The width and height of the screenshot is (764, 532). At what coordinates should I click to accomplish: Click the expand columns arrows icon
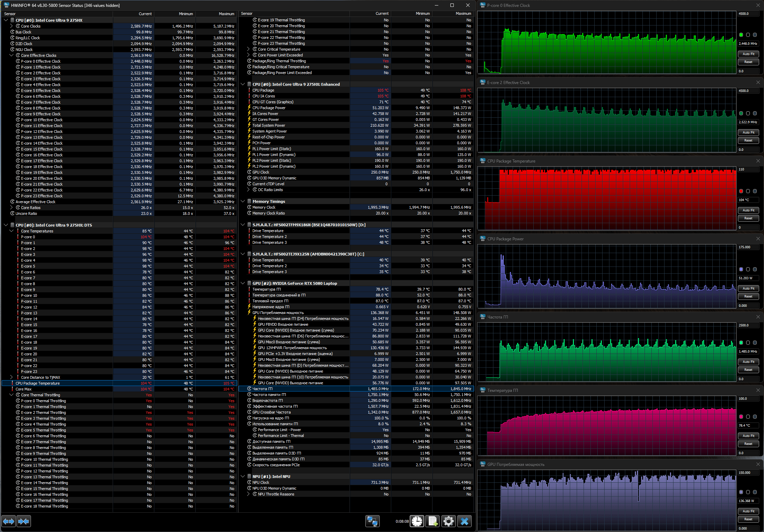point(9,521)
